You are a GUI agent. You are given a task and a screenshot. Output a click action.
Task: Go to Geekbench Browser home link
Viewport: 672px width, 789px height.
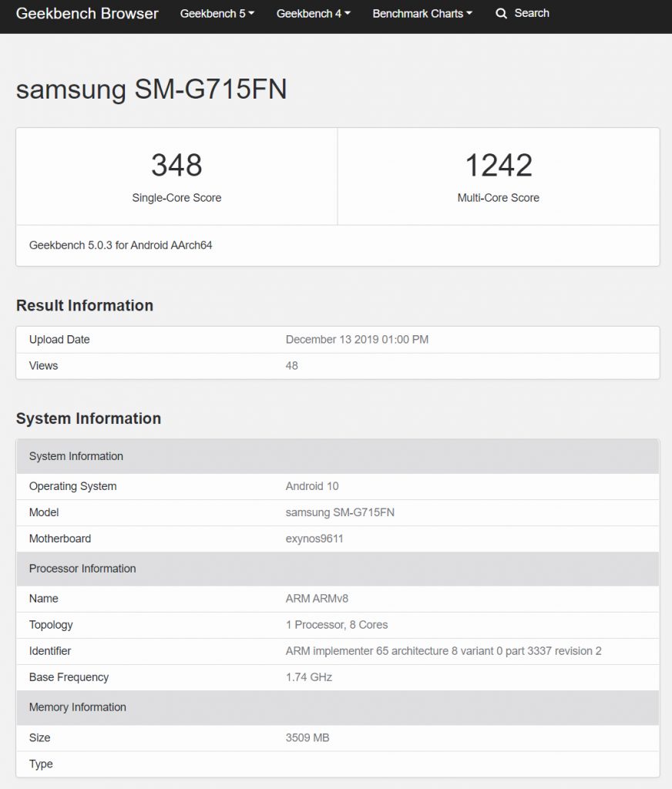[87, 14]
